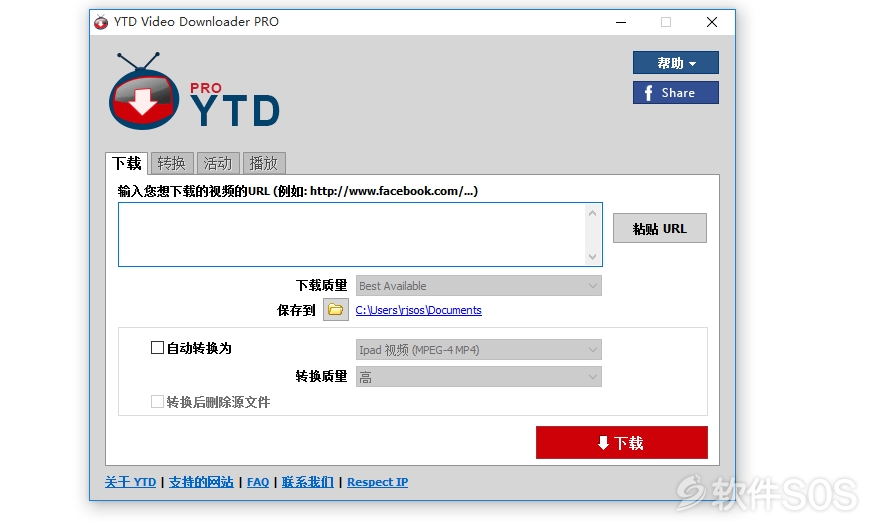
Task: Open the 支持的网站 link
Action: click(x=201, y=482)
